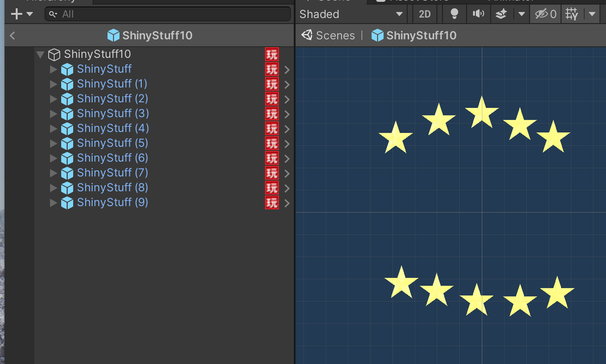This screenshot has height=364, width=606.
Task: Click the red badge icon on ShinyStuff (8)
Action: click(x=272, y=188)
